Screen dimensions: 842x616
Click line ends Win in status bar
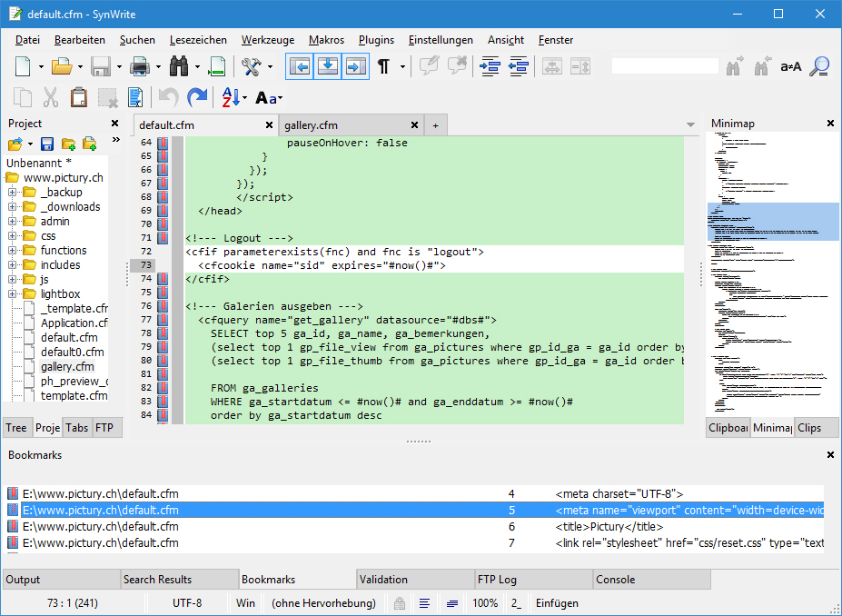click(x=245, y=603)
